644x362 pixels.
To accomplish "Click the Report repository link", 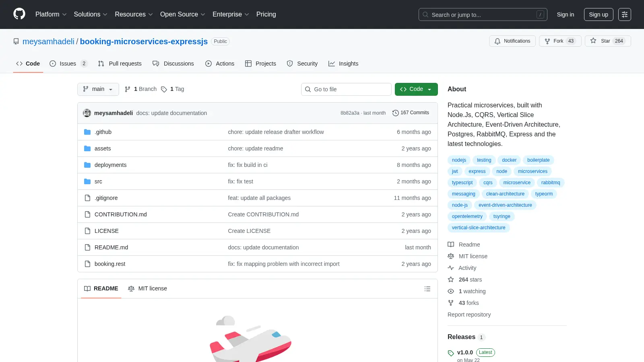I will pyautogui.click(x=469, y=315).
